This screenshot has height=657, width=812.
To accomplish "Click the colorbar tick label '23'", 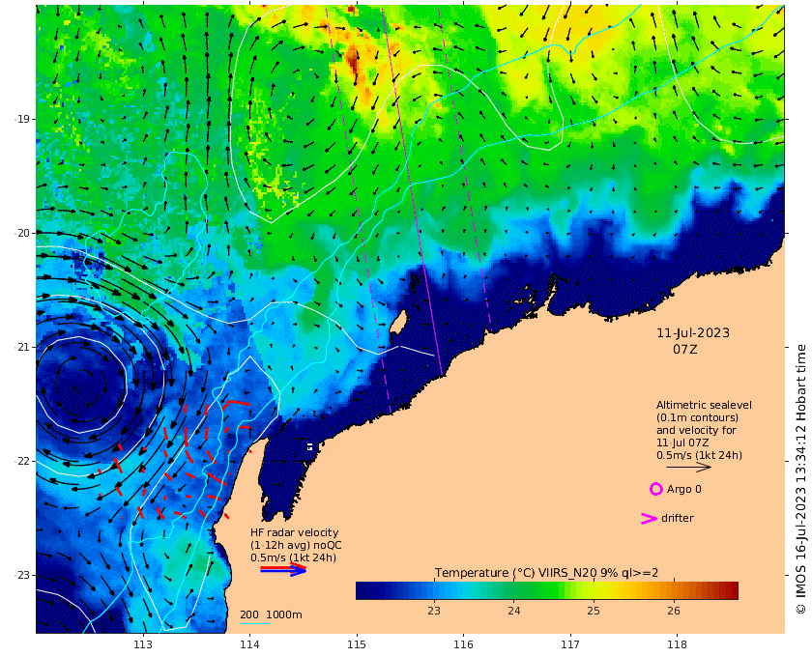I will tap(434, 611).
